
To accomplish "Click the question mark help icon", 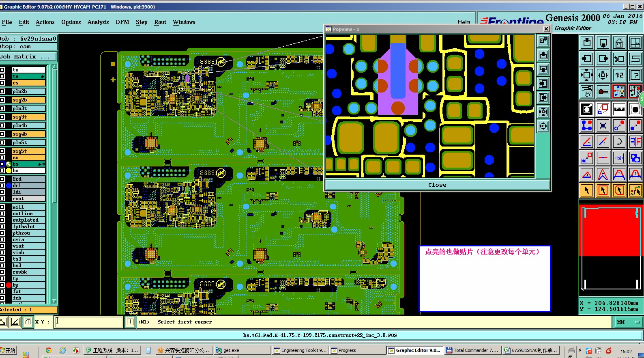I will (635, 75).
